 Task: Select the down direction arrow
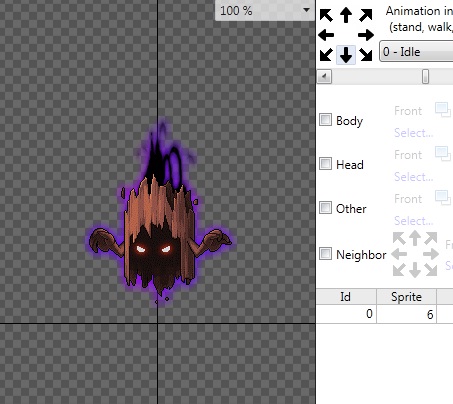(x=346, y=55)
